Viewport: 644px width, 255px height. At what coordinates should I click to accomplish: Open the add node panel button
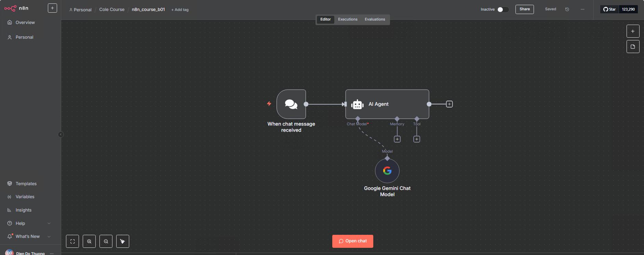point(633,31)
